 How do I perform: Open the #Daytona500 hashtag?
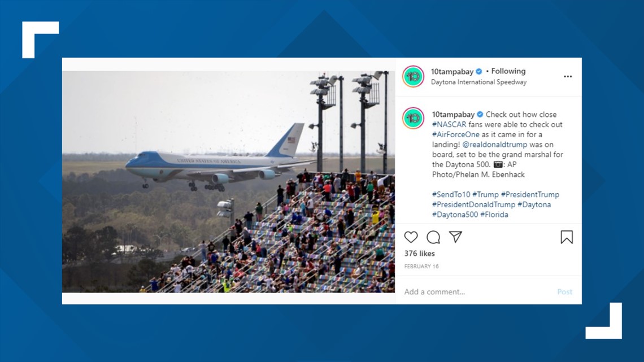pos(455,215)
